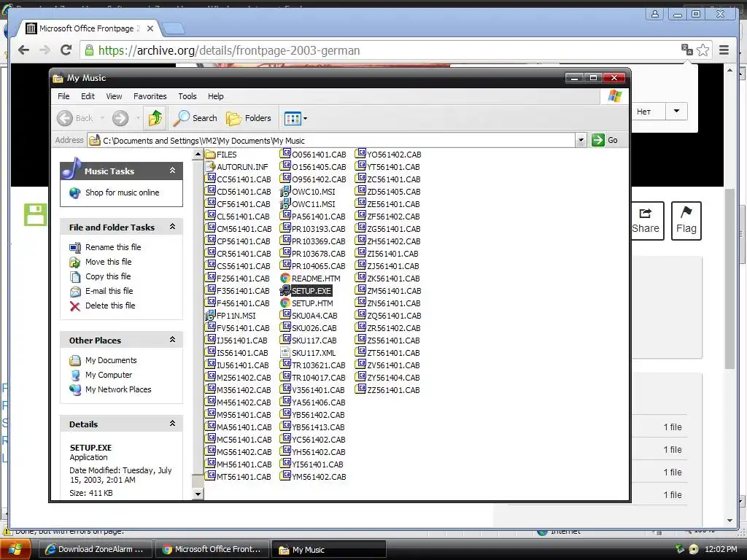Select the PA561401.CAB file

click(x=312, y=217)
